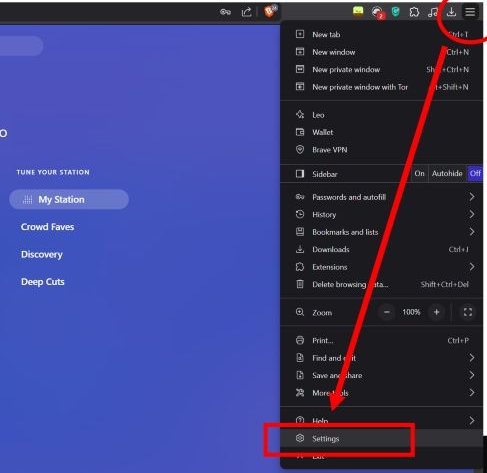Set Sidebar to Autohide

click(x=447, y=173)
